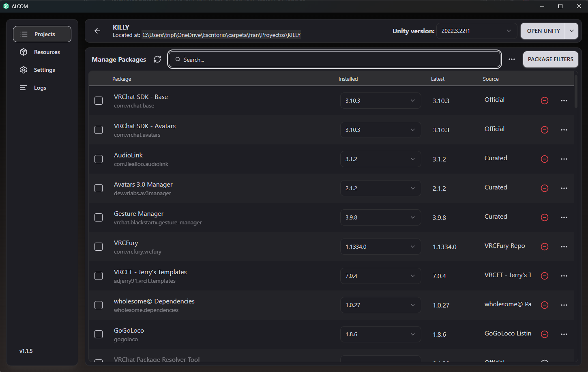Viewport: 588px width, 372px height.
Task: Click the Open Unity button
Action: (543, 31)
